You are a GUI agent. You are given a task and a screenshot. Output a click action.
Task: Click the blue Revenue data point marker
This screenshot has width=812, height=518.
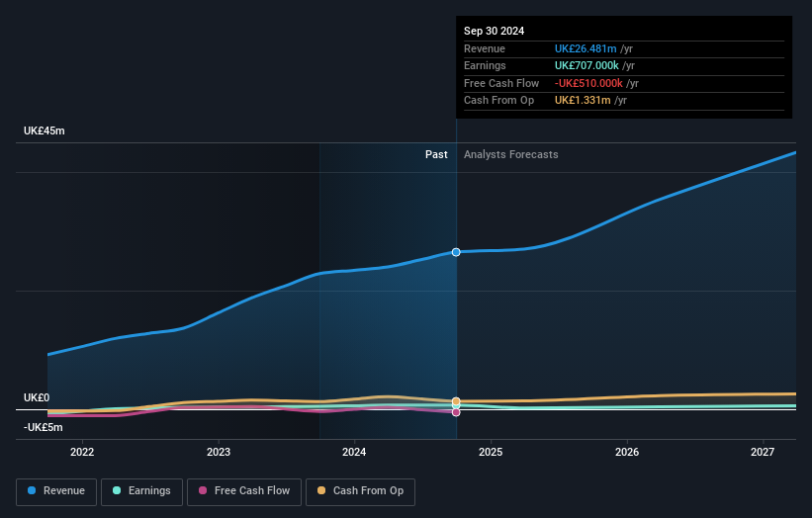point(456,252)
